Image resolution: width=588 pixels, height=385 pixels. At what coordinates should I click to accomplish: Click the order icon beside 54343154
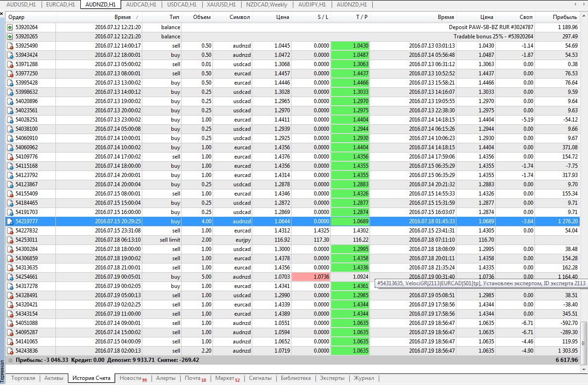pos(10,314)
